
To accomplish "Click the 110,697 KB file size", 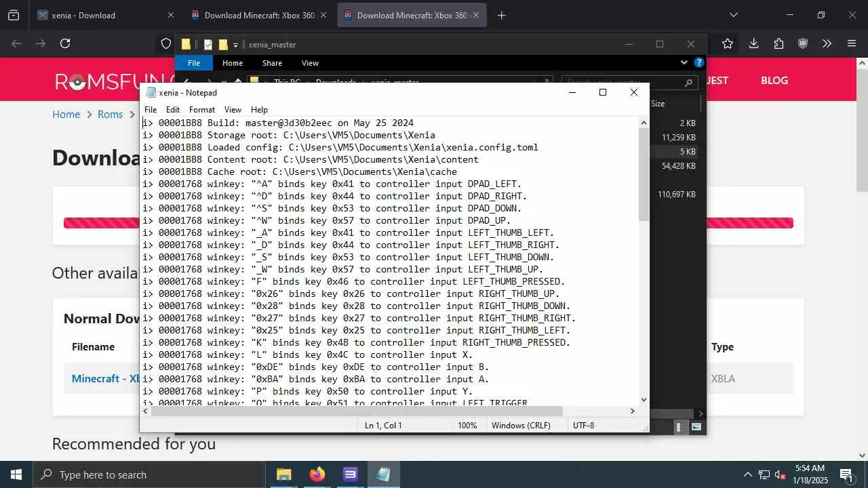I will pos(676,195).
